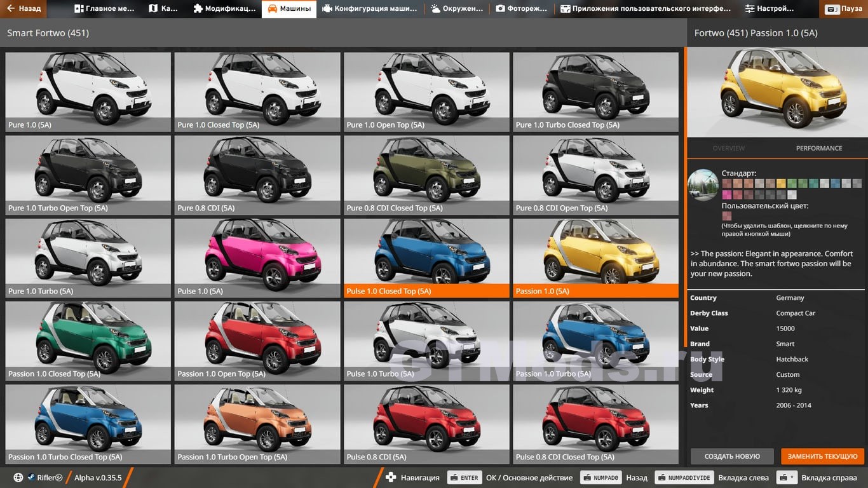The image size is (868, 488).
Task: Select the Машины tab
Action: [x=289, y=9]
